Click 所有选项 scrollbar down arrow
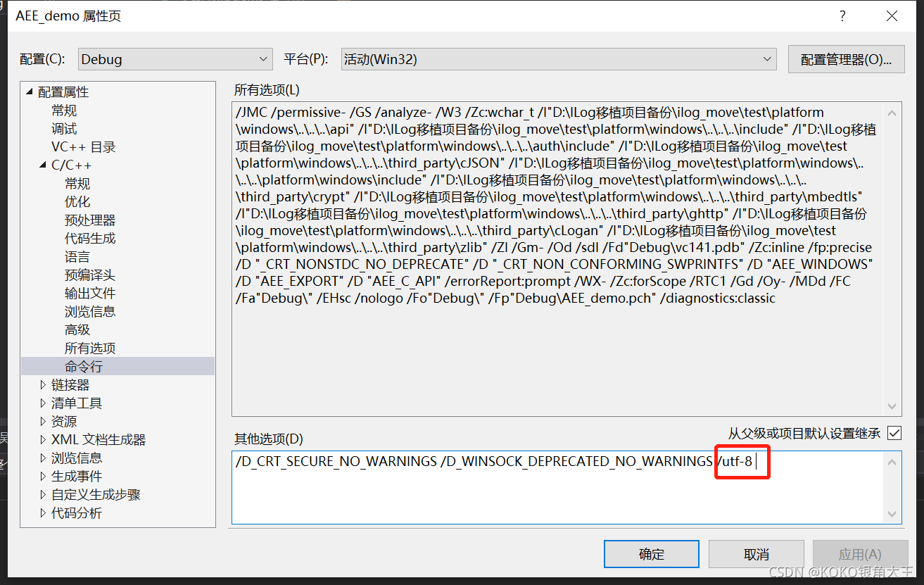The image size is (924, 585). coord(893,406)
